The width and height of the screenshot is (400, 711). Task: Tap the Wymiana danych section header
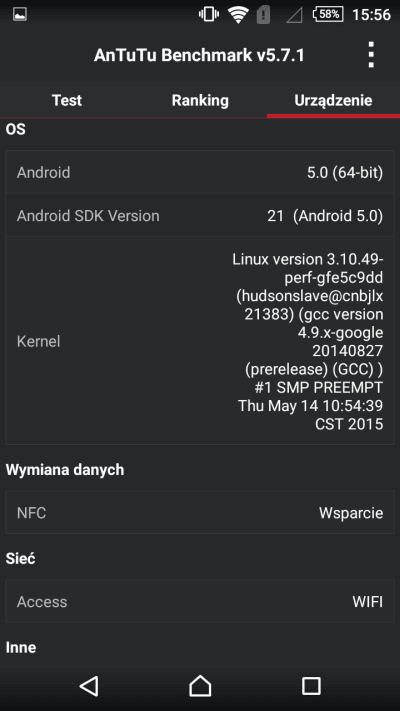[x=65, y=470]
